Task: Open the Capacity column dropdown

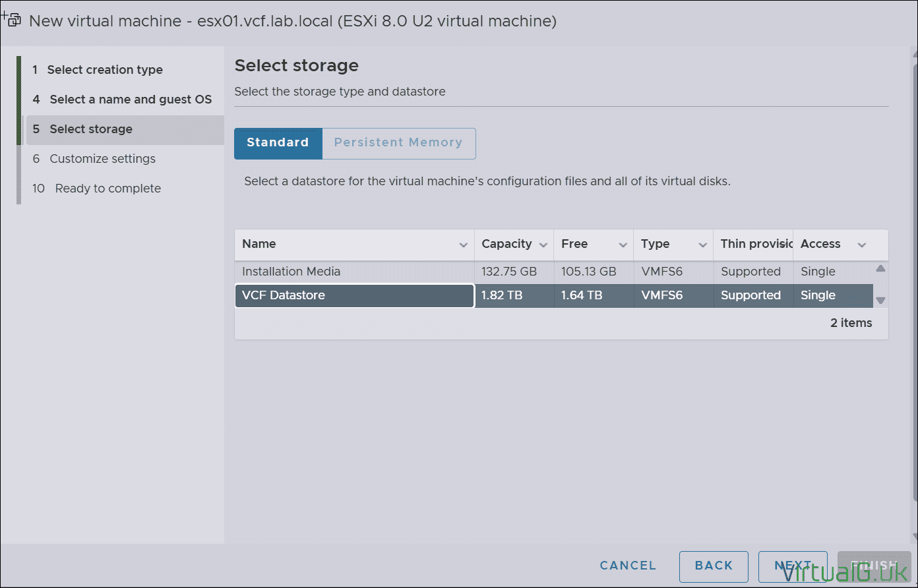Action: pos(543,244)
